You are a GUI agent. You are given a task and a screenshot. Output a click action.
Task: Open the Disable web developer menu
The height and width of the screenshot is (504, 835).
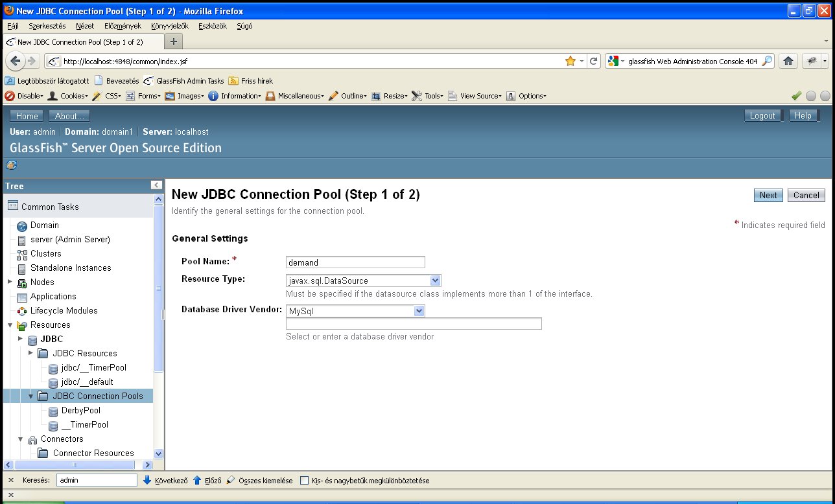coord(25,96)
